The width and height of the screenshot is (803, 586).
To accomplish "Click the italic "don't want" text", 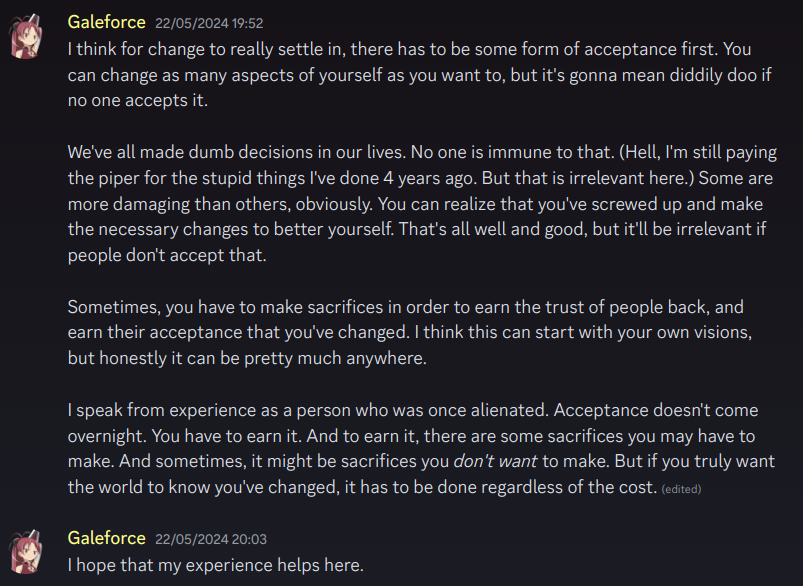I will (x=495, y=461).
